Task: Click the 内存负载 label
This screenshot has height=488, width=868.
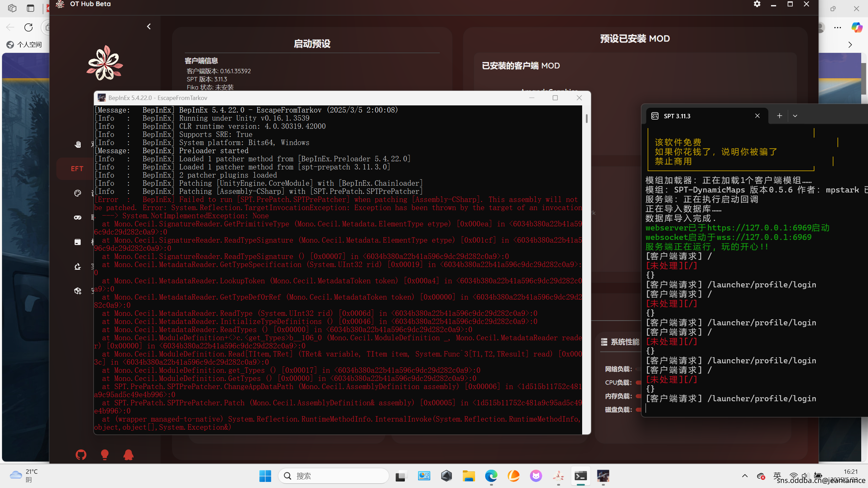Action: coord(618,396)
